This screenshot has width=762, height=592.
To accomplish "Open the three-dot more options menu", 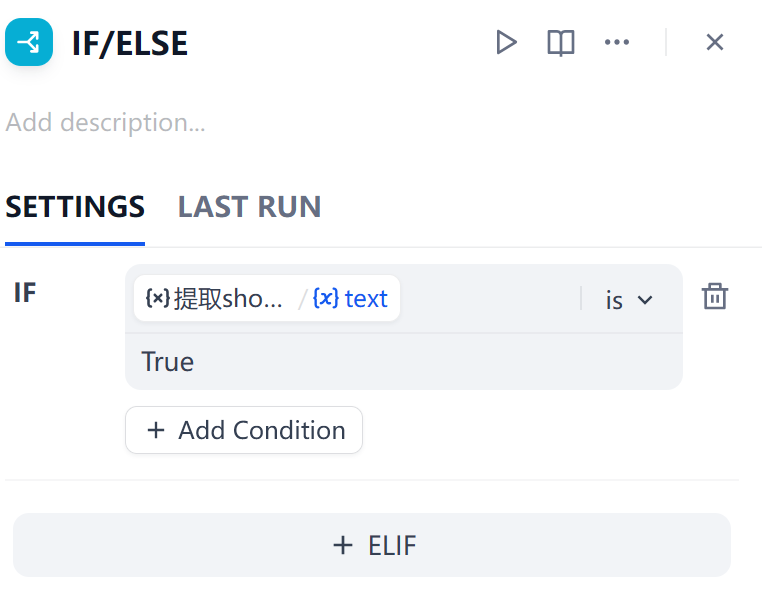I will click(x=617, y=42).
